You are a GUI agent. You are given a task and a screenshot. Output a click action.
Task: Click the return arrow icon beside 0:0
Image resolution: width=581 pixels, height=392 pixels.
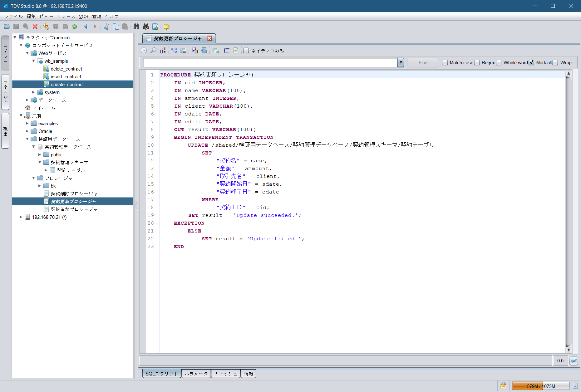click(574, 361)
